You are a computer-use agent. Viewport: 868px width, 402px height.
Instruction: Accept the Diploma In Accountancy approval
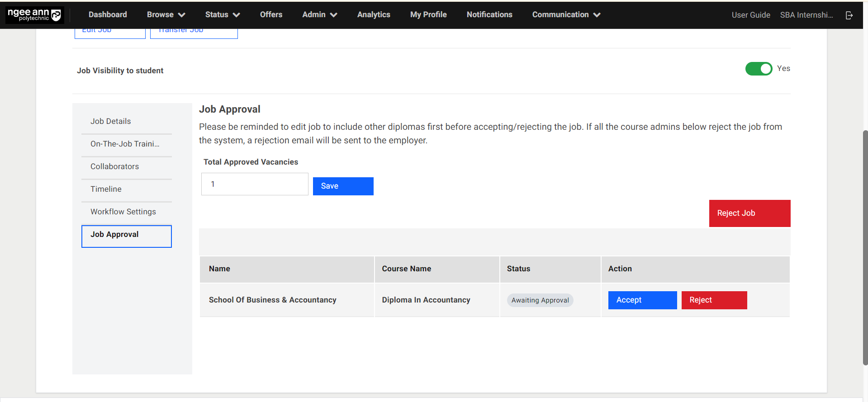point(642,300)
